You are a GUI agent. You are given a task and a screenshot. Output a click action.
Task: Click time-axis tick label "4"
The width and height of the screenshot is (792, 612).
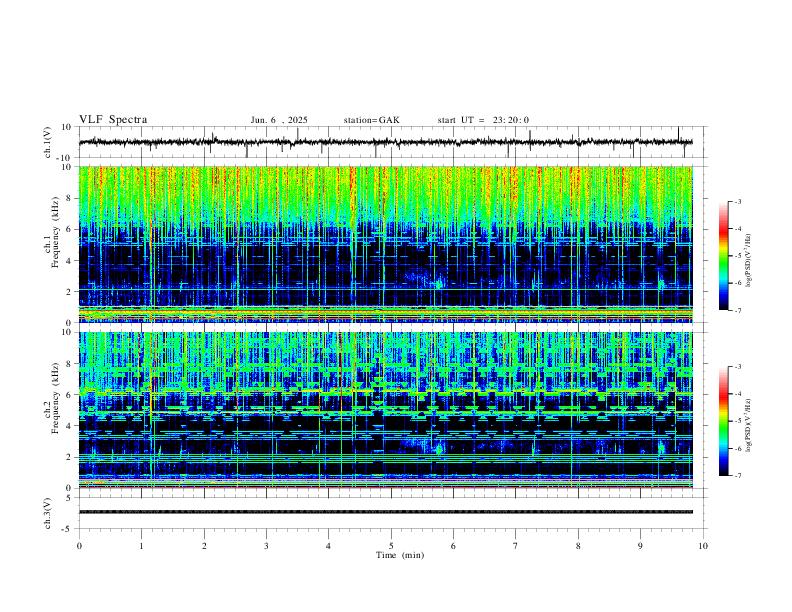pyautogui.click(x=329, y=546)
